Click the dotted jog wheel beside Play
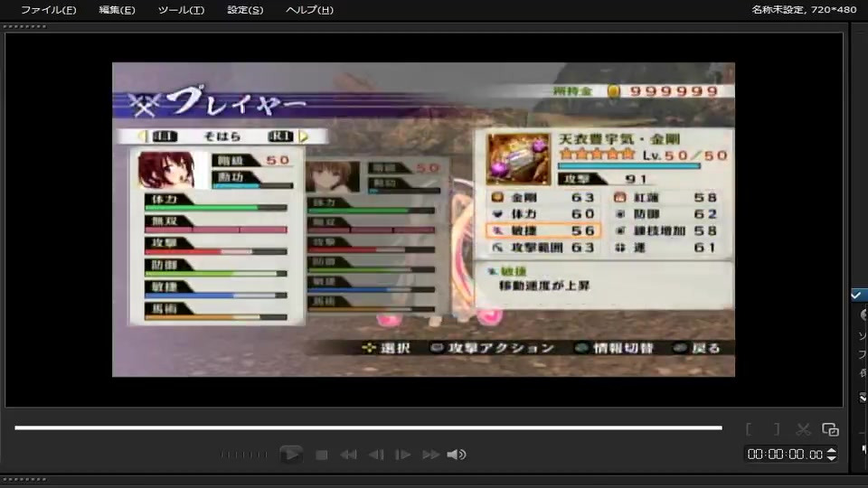This screenshot has height=488, width=868. (243, 455)
